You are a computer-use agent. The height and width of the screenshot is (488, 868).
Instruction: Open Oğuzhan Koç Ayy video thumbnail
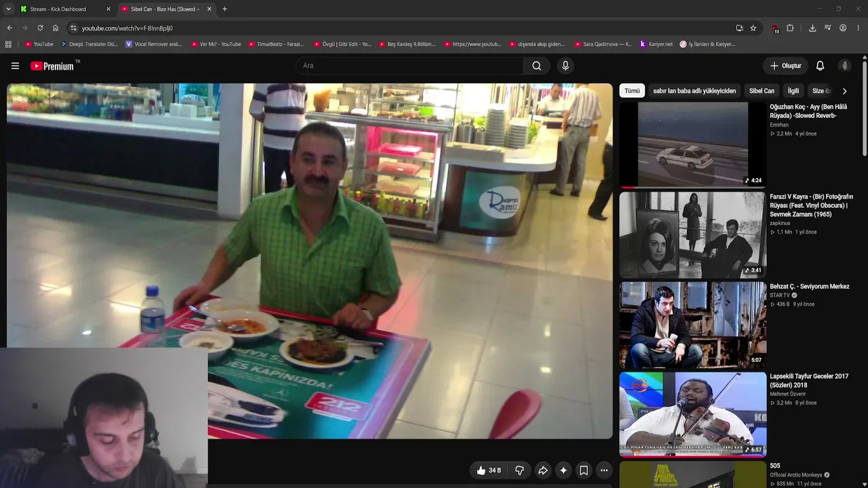coord(692,144)
